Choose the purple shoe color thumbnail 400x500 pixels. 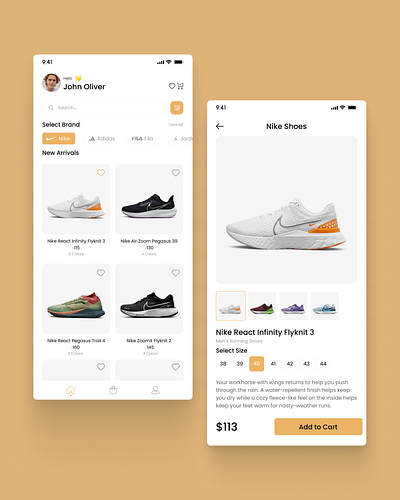[x=293, y=306]
